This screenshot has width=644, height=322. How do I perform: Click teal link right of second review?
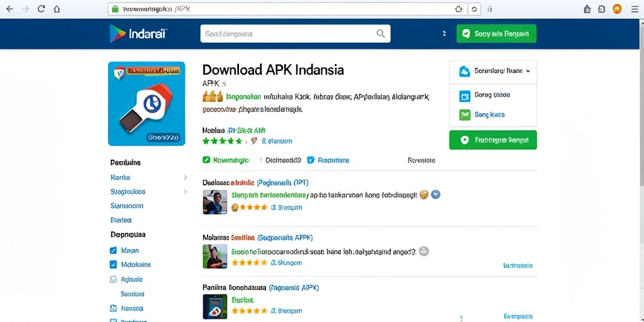[518, 266]
